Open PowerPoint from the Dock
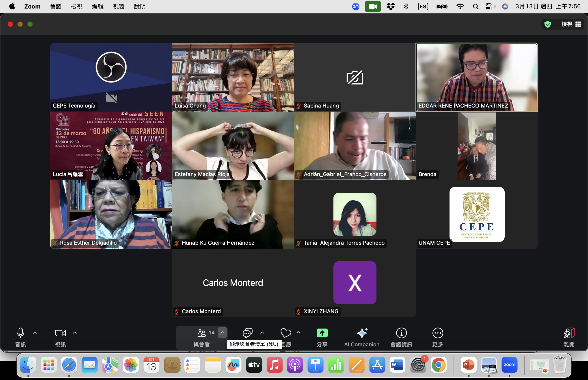The height and width of the screenshot is (380, 588). [x=468, y=365]
